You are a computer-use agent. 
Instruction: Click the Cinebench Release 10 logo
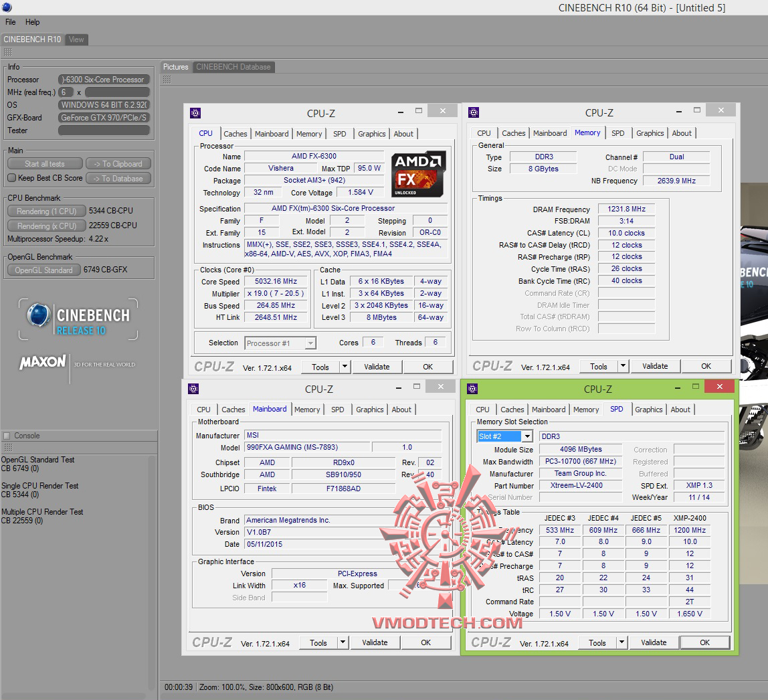78,319
